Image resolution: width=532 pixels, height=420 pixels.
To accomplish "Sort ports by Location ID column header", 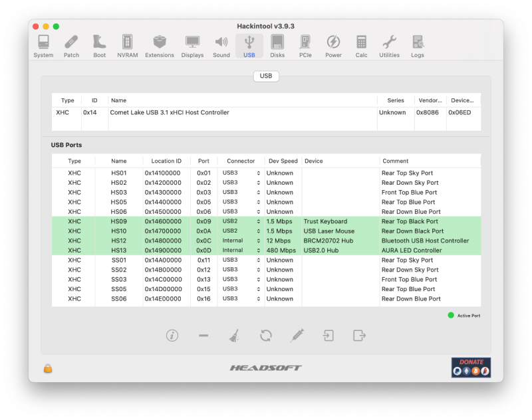I will 166,161.
